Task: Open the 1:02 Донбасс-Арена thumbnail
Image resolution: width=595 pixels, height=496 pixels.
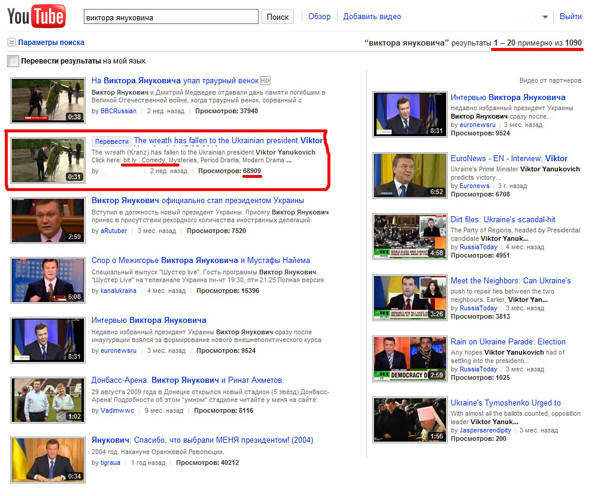Action: 48,400
